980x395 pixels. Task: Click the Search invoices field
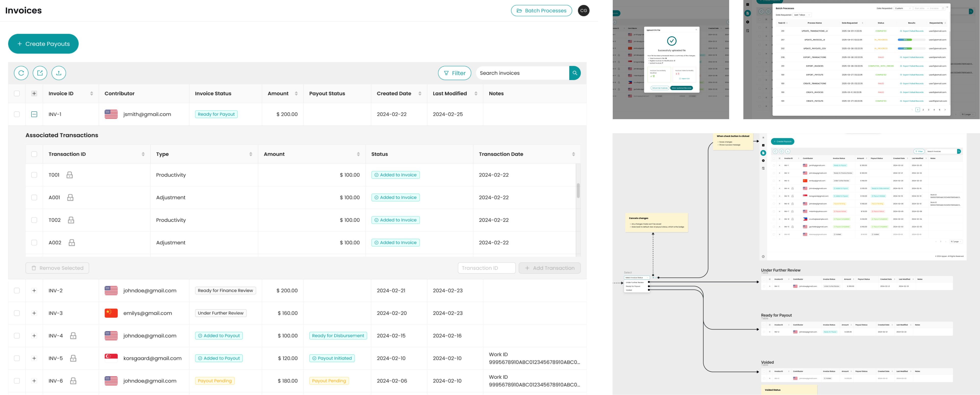click(522, 73)
